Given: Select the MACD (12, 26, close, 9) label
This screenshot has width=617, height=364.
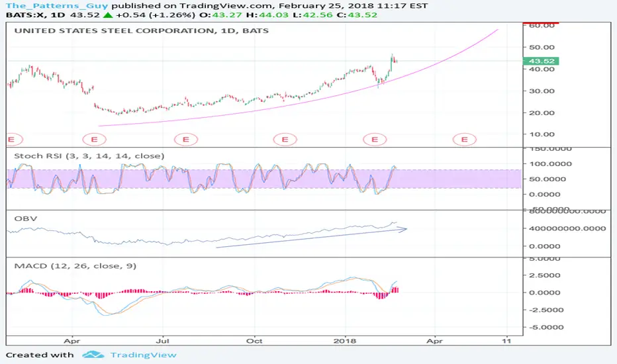Looking at the screenshot, I should [x=75, y=266].
